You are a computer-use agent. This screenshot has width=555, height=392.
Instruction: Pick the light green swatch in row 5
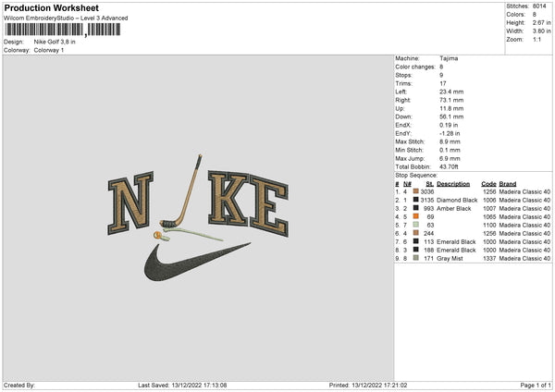(416, 225)
